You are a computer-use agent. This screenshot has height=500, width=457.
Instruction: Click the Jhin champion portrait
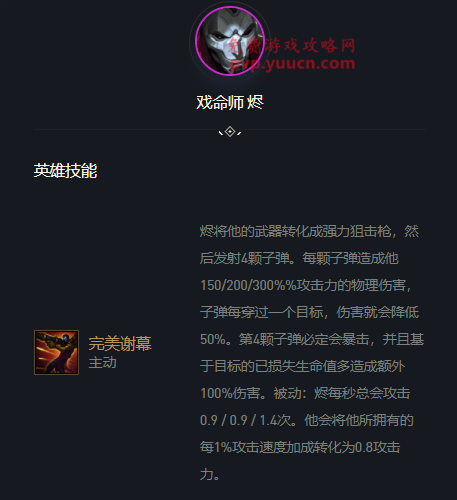230,41
